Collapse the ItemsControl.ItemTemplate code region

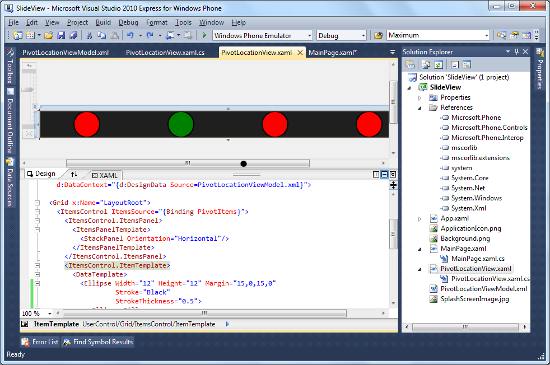(38, 265)
